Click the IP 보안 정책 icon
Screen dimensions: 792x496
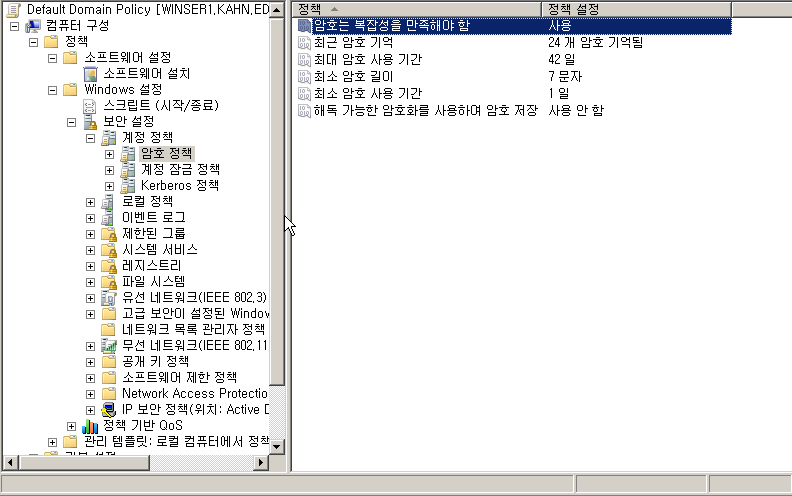[109, 410]
